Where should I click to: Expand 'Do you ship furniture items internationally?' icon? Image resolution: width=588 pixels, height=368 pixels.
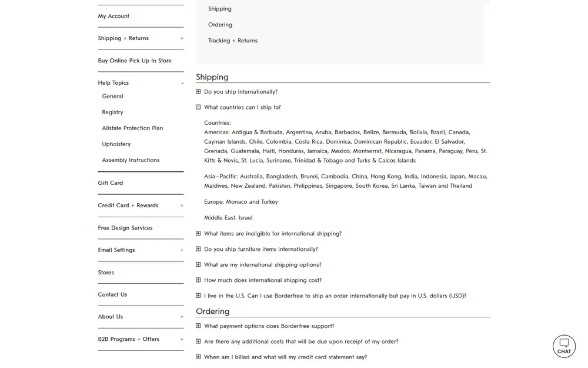pos(198,249)
